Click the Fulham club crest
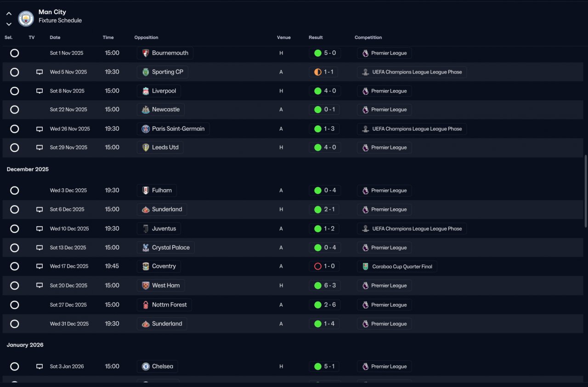588x387 pixels. (146, 191)
